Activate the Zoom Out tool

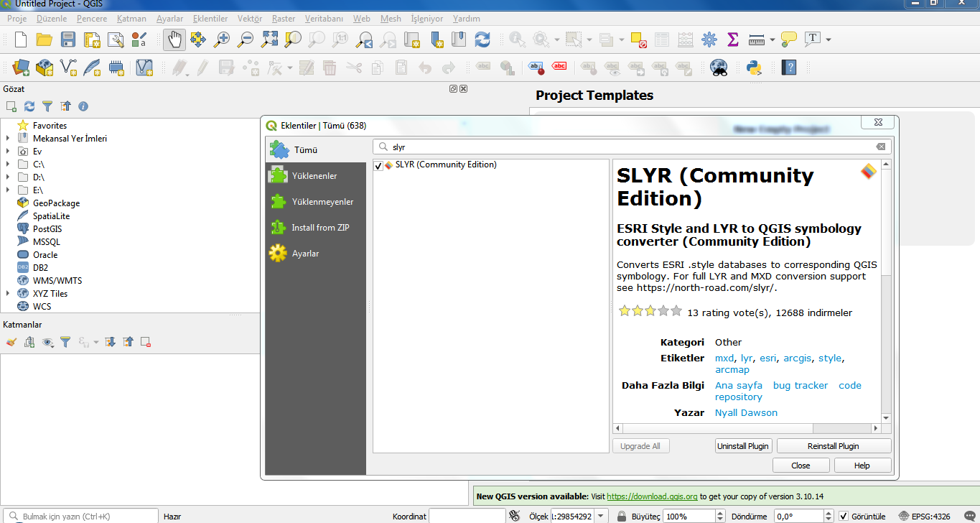pyautogui.click(x=246, y=40)
